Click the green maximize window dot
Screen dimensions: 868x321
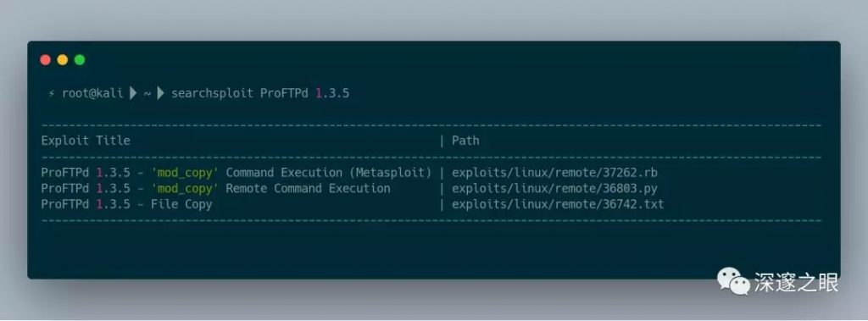pos(80,60)
